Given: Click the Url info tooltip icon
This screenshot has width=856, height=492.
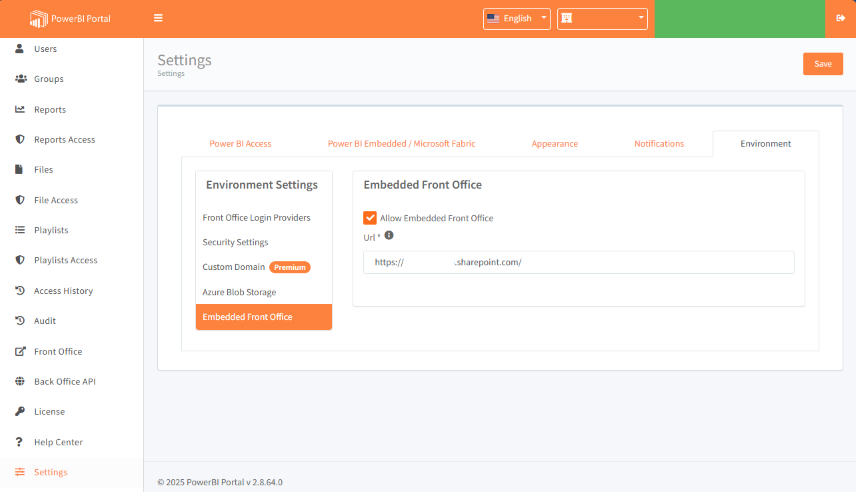Looking at the screenshot, I should [x=389, y=236].
